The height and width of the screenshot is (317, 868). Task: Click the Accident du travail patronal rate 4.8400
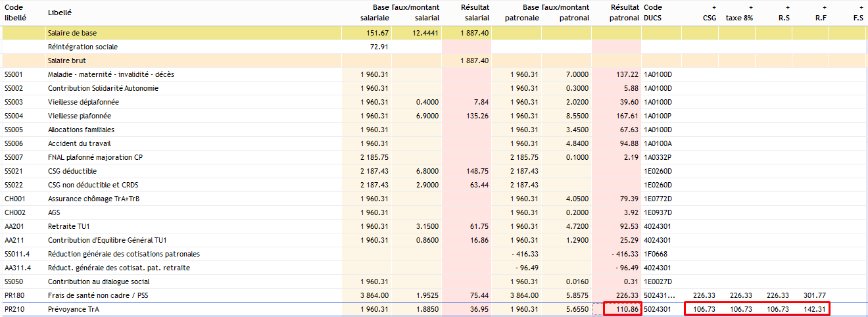coord(577,143)
